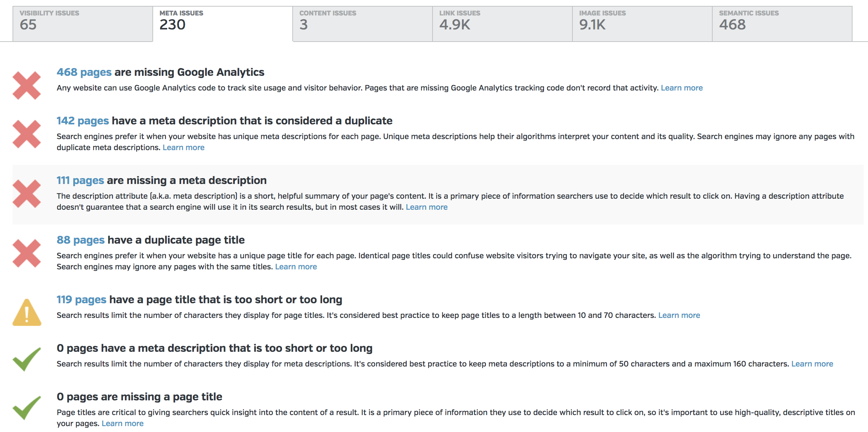Click the green checkmark for meta description length

pyautogui.click(x=27, y=359)
